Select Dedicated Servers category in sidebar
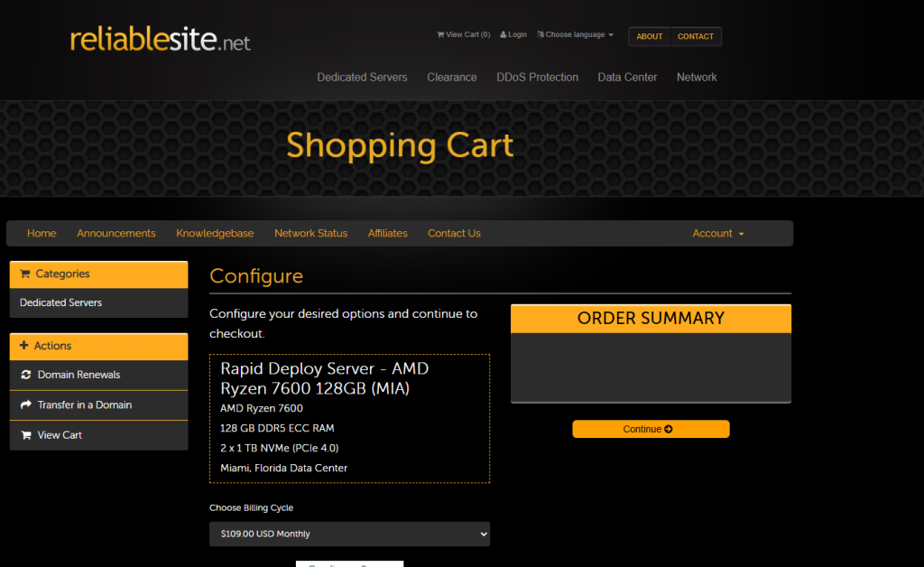 point(99,303)
